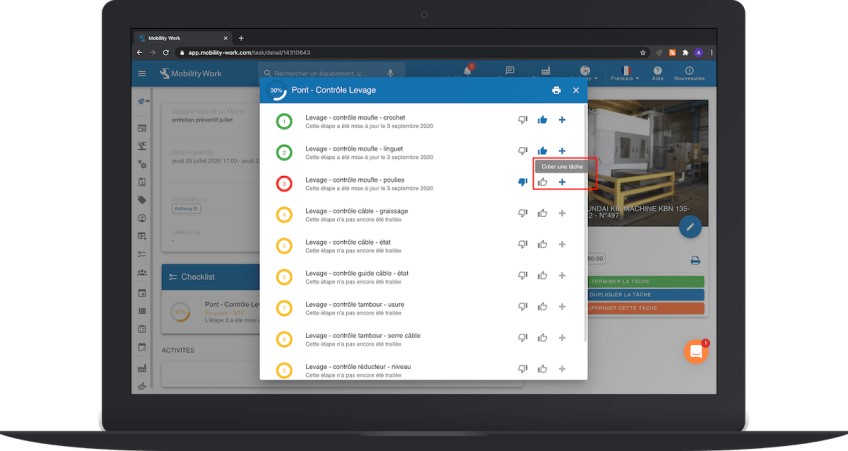Thumbs up 'contrôle tambour - serre câble'
Screen dimensions: 848x451
click(542, 338)
